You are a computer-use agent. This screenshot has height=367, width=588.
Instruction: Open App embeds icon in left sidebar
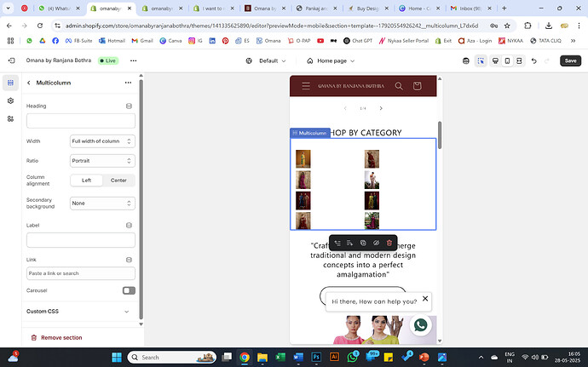point(10,119)
